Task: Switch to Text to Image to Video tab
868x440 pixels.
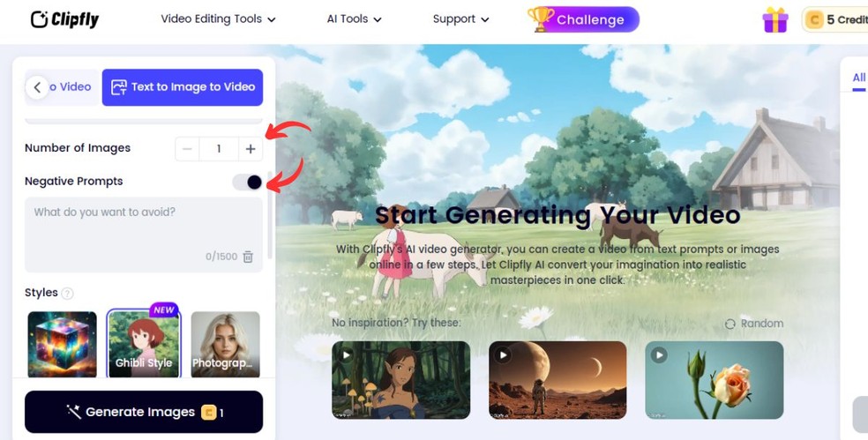Action: [182, 87]
